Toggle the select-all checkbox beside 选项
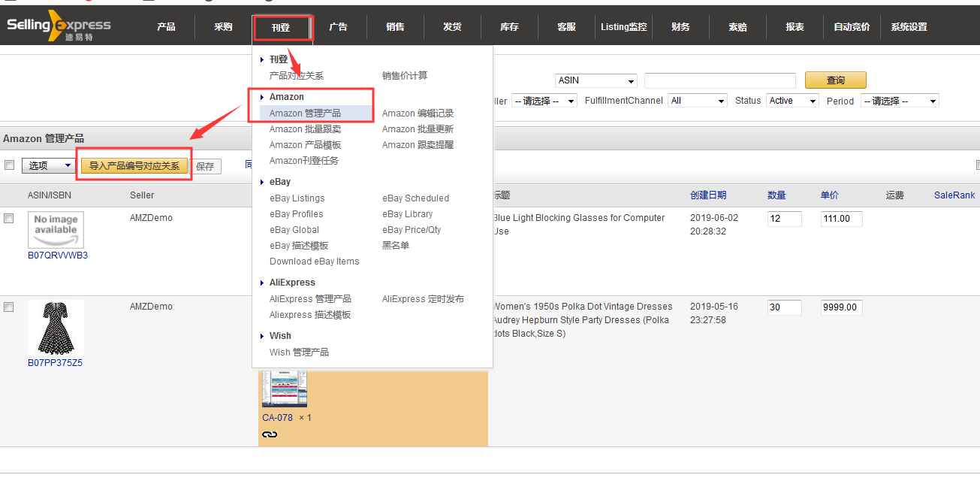 pos(9,165)
